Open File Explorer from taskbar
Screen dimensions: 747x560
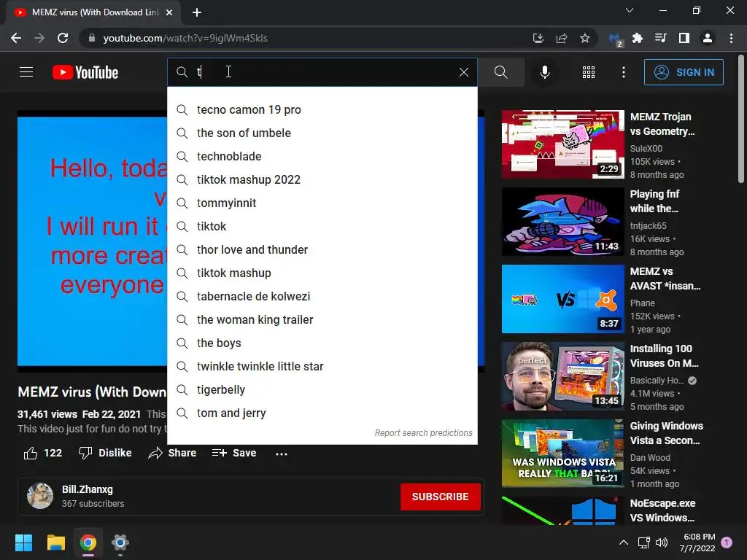click(55, 542)
